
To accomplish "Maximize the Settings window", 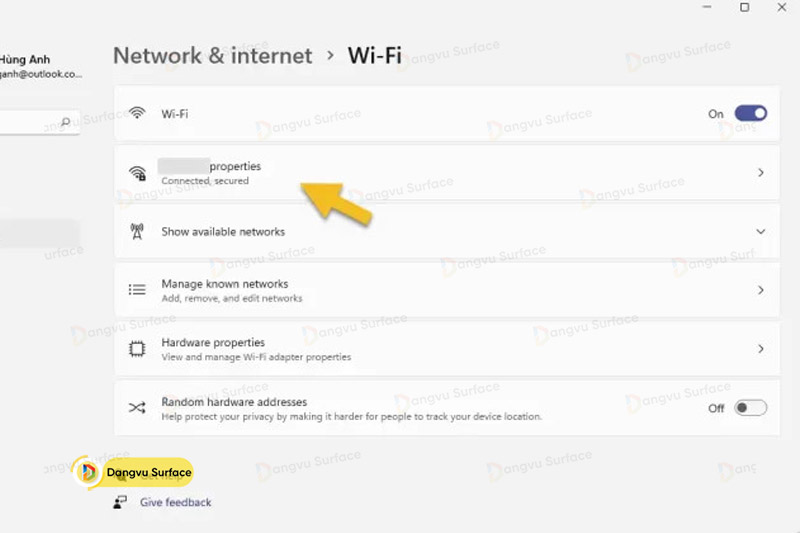I will (x=744, y=8).
